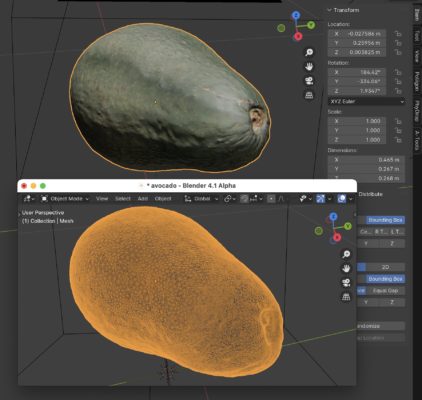Click Scale X value field
The width and height of the screenshot is (422, 400).
pyautogui.click(x=357, y=121)
